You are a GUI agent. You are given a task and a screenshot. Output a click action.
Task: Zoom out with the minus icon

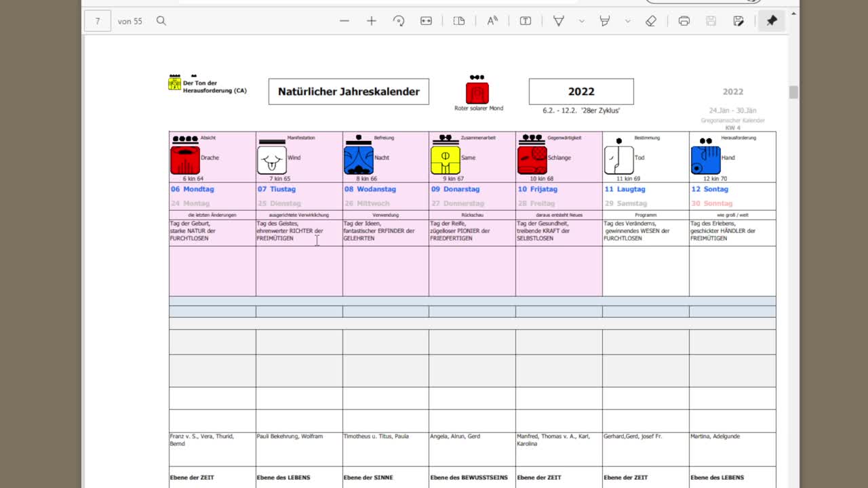(x=344, y=21)
